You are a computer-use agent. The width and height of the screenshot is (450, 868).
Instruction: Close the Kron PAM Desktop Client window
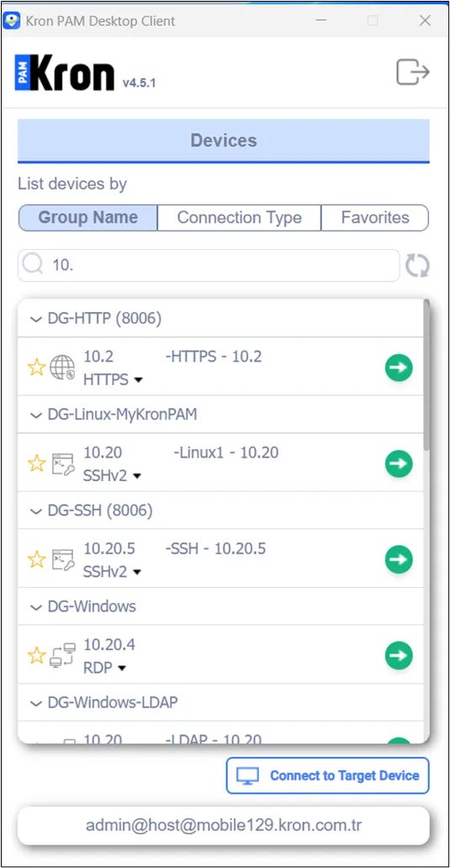[x=425, y=21]
